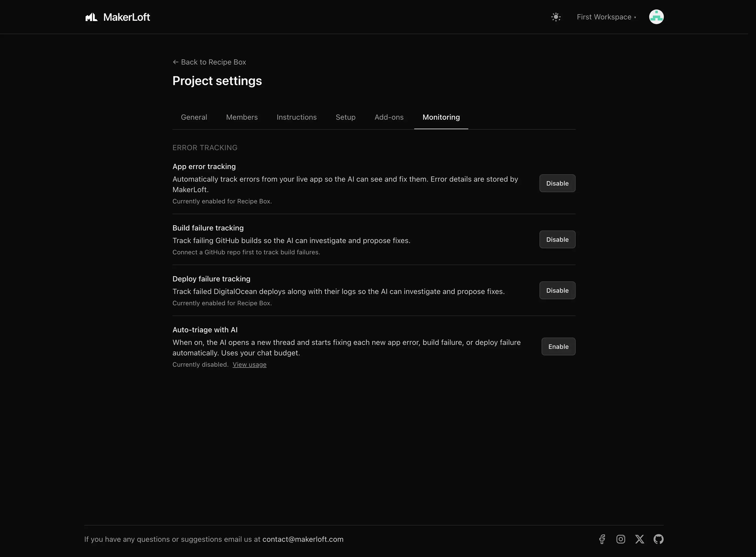756x557 pixels.
Task: Toggle the light/dark theme sun icon
Action: pos(556,17)
